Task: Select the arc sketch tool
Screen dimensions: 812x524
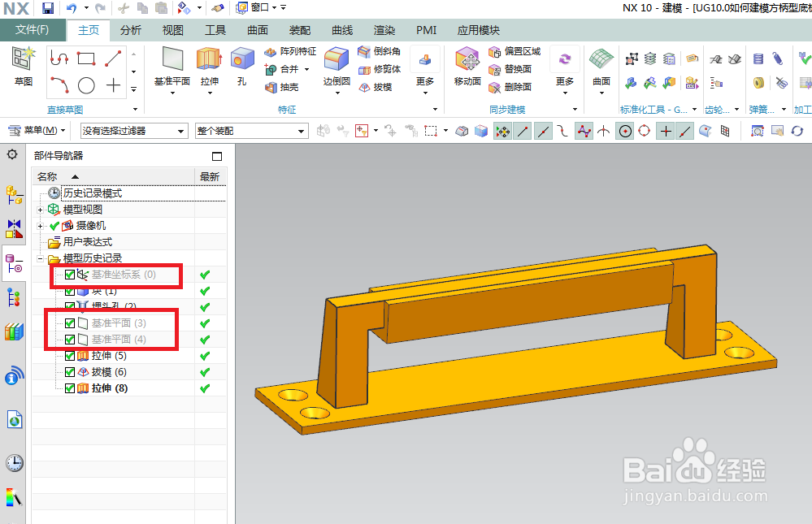Action: tap(59, 85)
